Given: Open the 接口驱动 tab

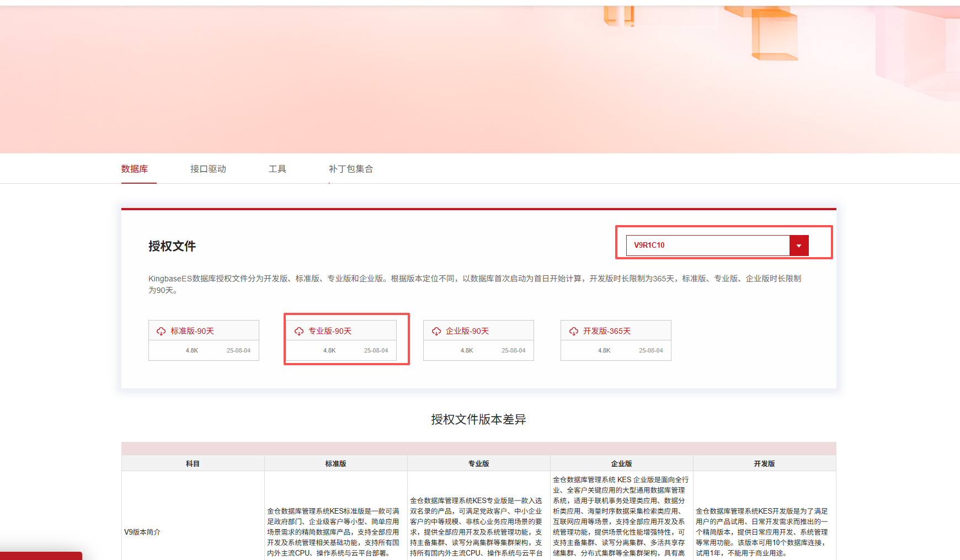Looking at the screenshot, I should point(208,169).
